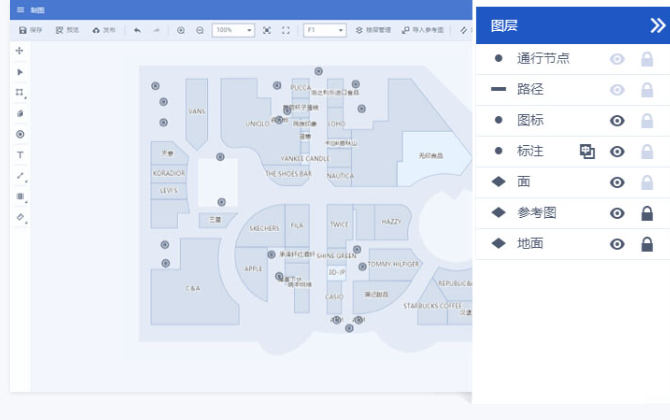This screenshot has height=420, width=670.
Task: Click the 保存 save button
Action: 31,31
